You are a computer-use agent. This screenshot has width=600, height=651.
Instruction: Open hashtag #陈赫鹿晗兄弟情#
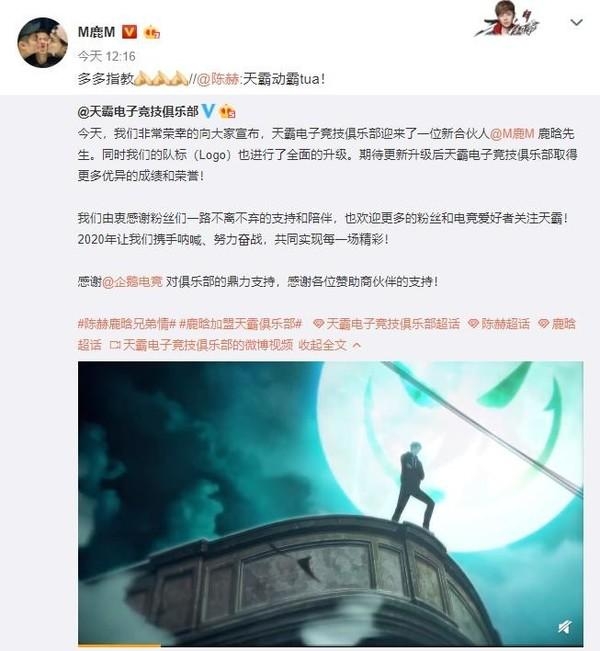pyautogui.click(x=127, y=323)
